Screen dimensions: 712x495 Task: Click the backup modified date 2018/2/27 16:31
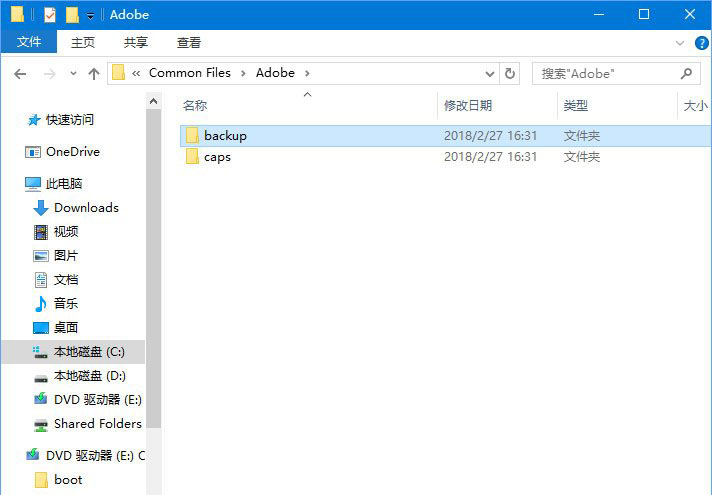(490, 136)
